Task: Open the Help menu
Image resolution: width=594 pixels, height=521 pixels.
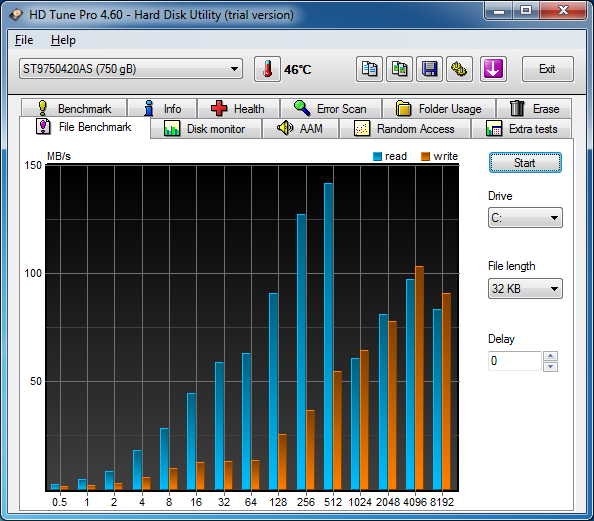Action: (63, 40)
